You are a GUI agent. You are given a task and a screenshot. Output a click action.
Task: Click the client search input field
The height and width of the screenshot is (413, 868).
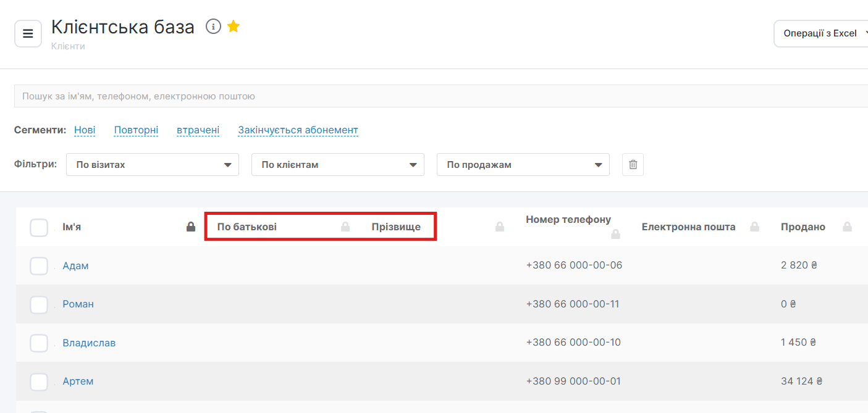click(x=432, y=96)
